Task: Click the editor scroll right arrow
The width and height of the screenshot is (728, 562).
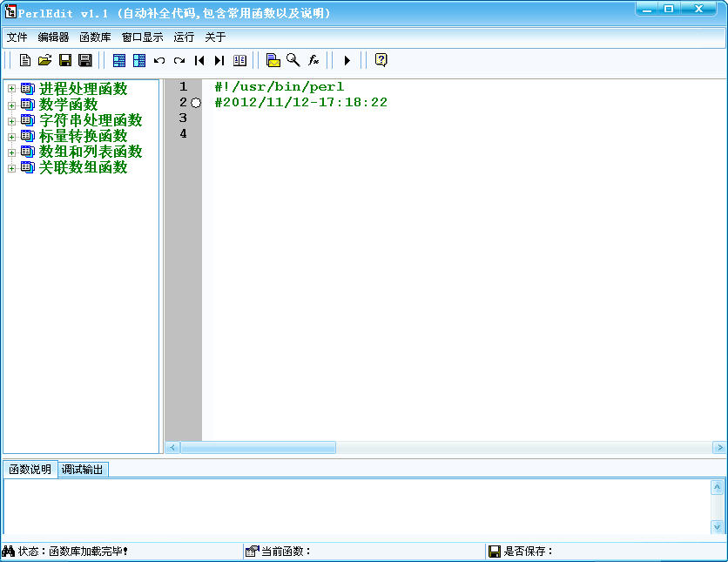Action: [x=719, y=447]
